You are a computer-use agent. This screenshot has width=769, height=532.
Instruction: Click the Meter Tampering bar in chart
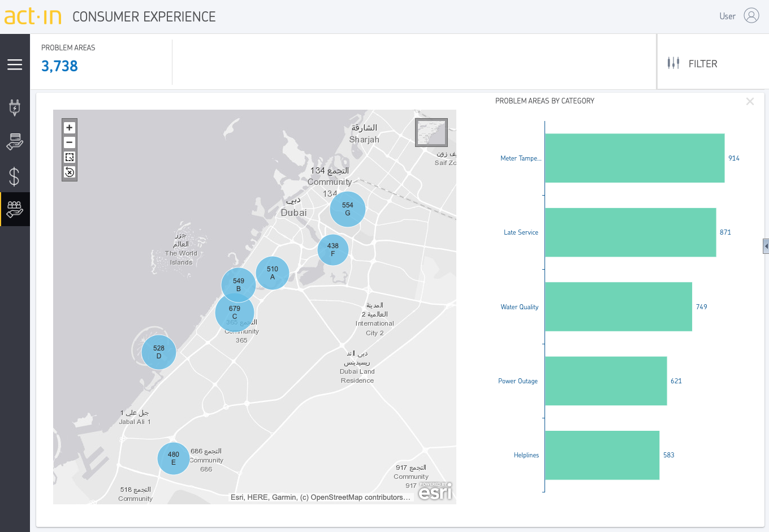[x=634, y=158]
